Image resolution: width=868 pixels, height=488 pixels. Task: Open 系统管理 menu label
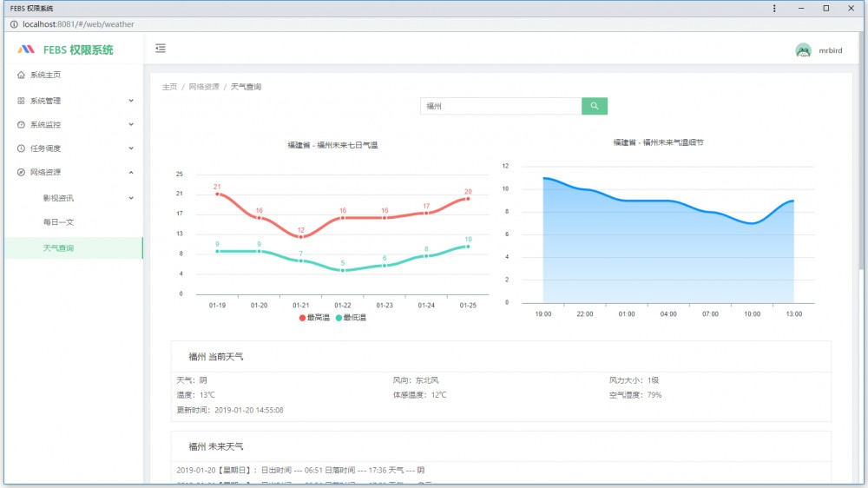coord(45,101)
